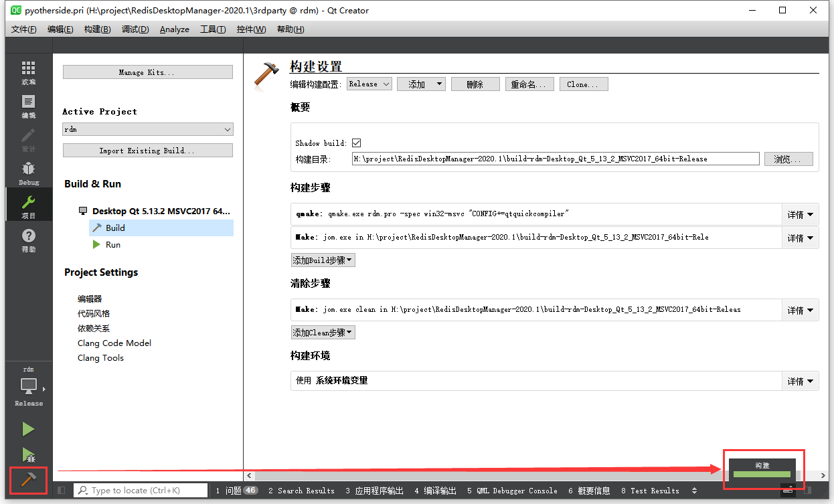Open the Active Project selector showing rdm

[147, 129]
